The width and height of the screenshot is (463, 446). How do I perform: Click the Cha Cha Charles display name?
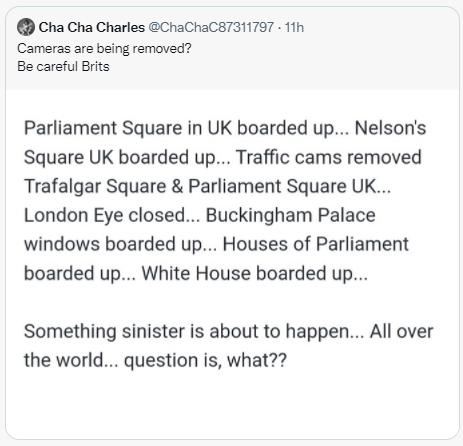pos(92,27)
